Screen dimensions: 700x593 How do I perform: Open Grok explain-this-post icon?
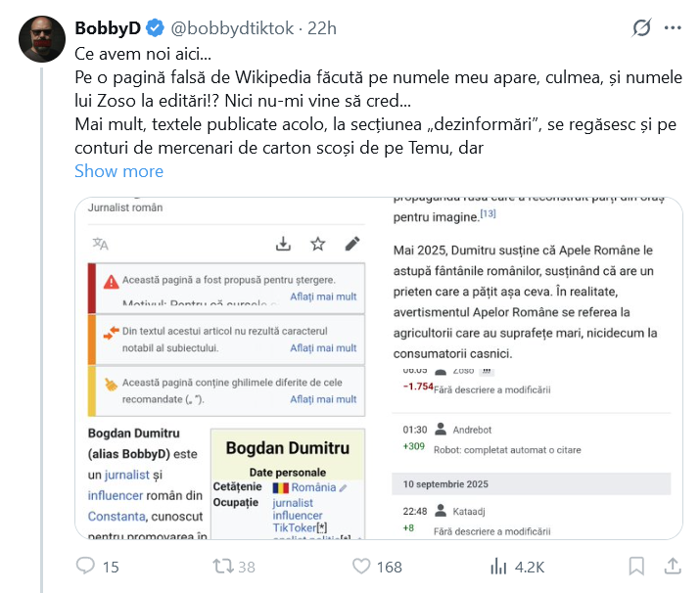click(x=641, y=27)
